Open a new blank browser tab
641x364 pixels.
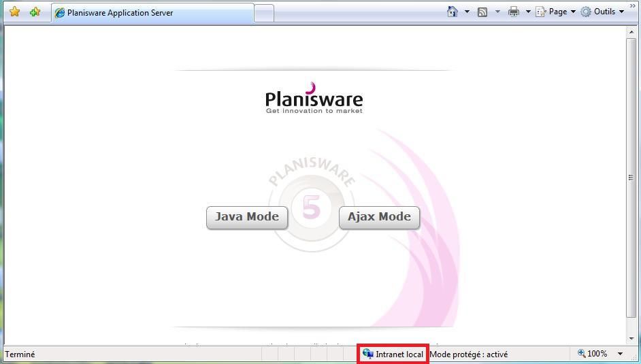pos(264,14)
